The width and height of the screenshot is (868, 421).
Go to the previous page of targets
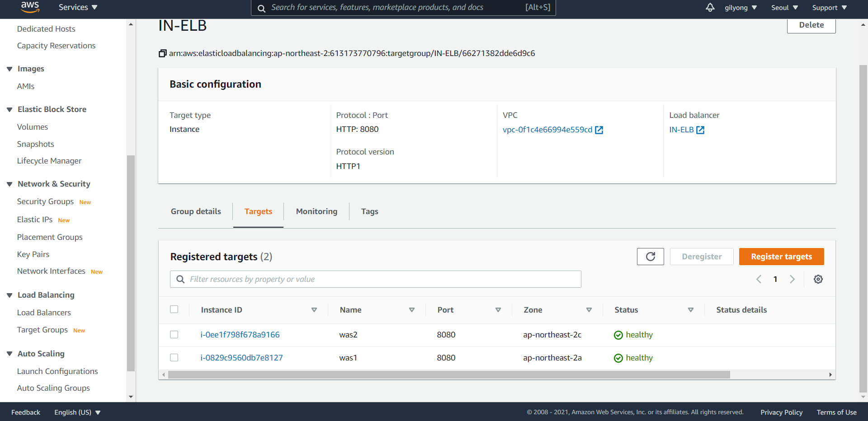click(x=759, y=279)
